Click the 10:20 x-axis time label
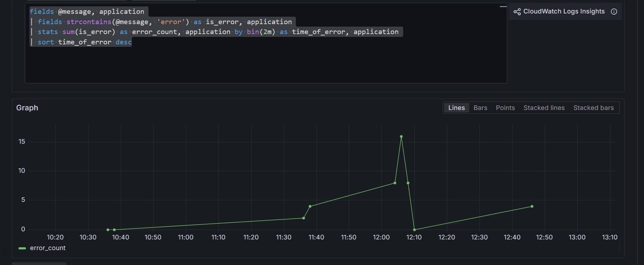The image size is (644, 265). click(55, 237)
